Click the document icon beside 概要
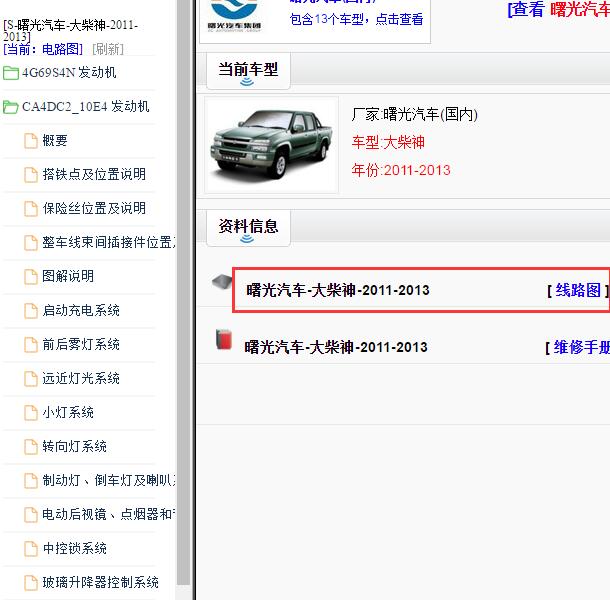Screen dimensions: 610x600 point(31,141)
